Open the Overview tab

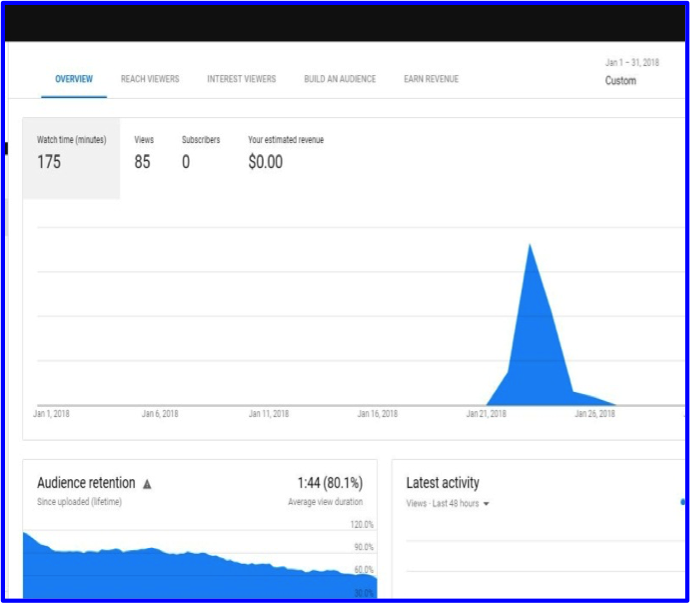click(74, 79)
